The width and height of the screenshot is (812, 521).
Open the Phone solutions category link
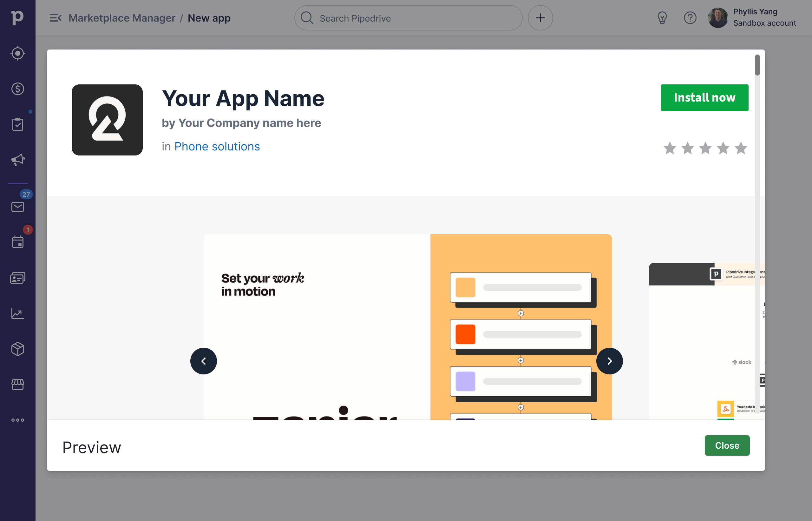217,147
